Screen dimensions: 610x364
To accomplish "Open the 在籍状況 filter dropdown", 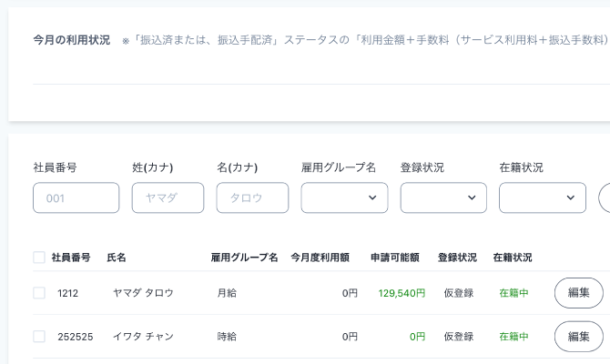I will click(543, 197).
